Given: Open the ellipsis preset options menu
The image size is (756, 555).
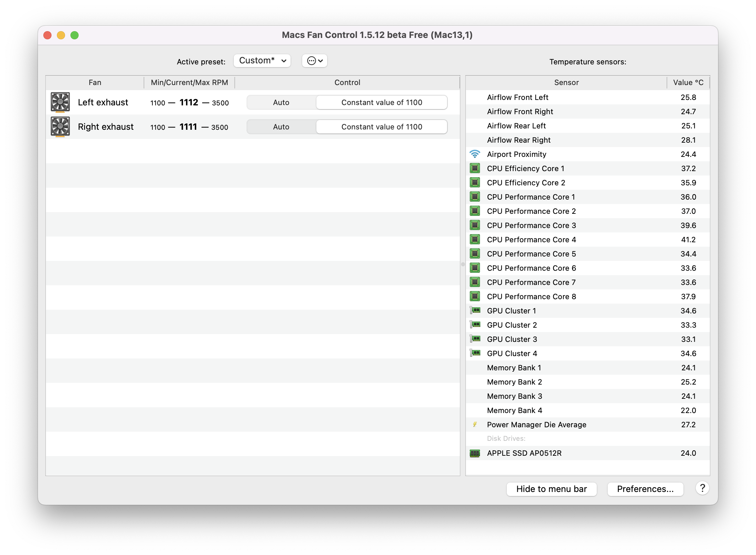Looking at the screenshot, I should click(314, 61).
